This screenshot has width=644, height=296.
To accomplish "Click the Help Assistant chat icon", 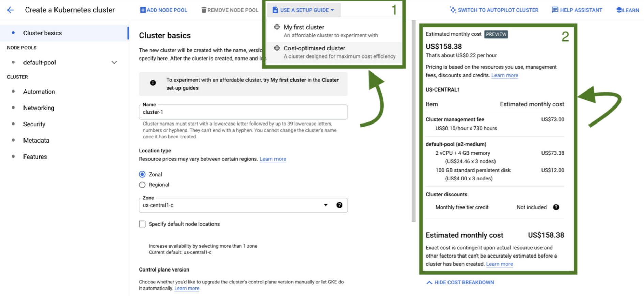I will pos(555,10).
